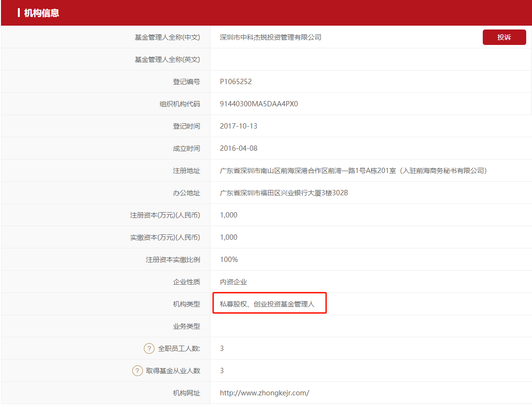
Task: Select the label 基金管理人全称(中文)
Action: point(167,37)
